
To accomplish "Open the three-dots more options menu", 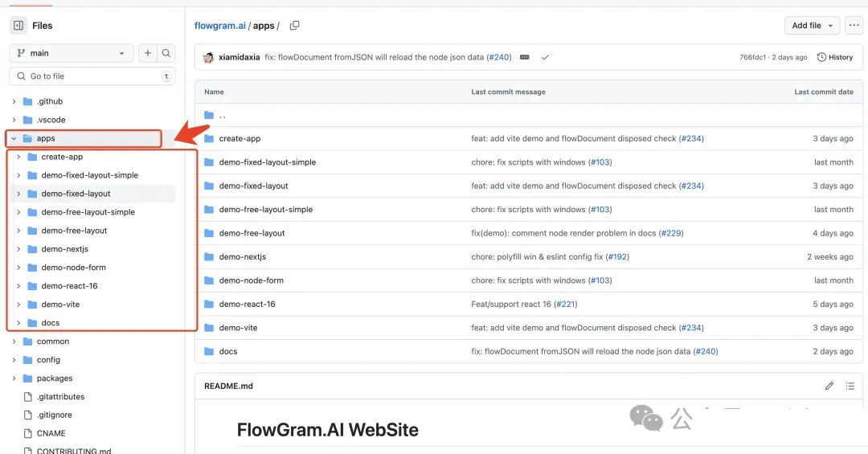I will [x=854, y=26].
